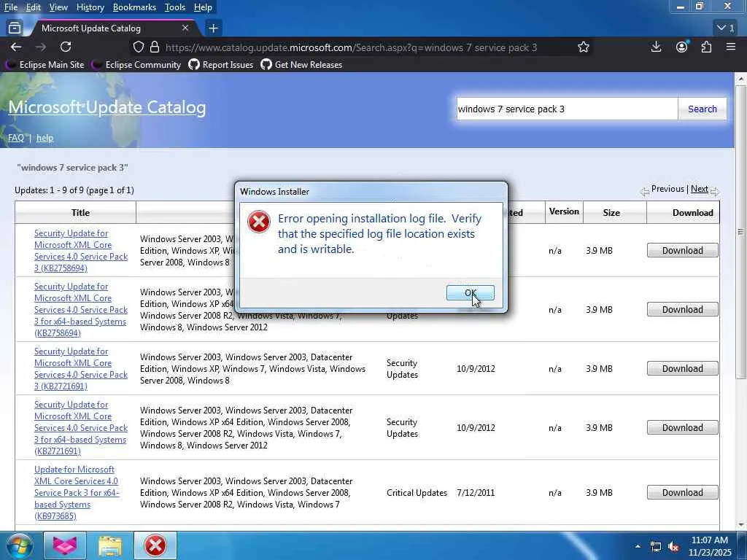Open the network tray icon

[x=656, y=547]
